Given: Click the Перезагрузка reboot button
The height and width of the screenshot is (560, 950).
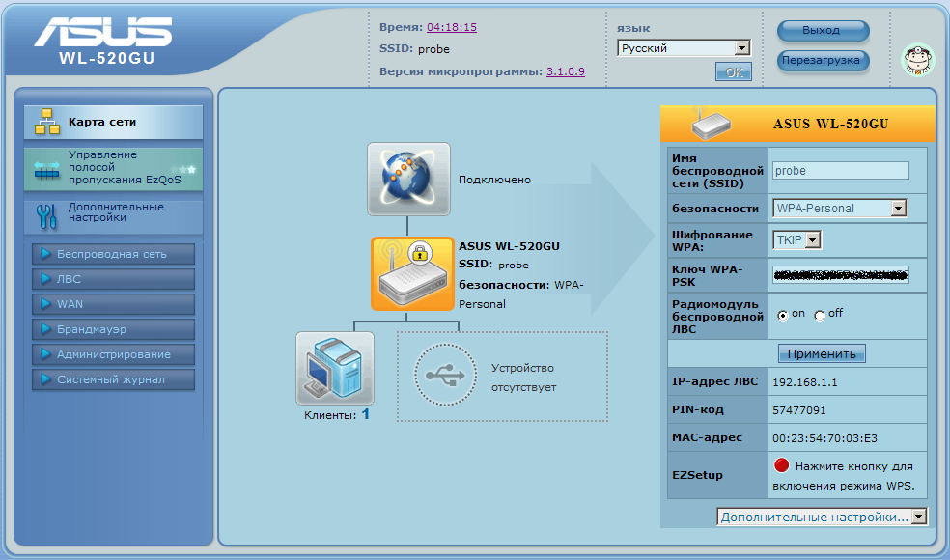Looking at the screenshot, I should pos(823,61).
